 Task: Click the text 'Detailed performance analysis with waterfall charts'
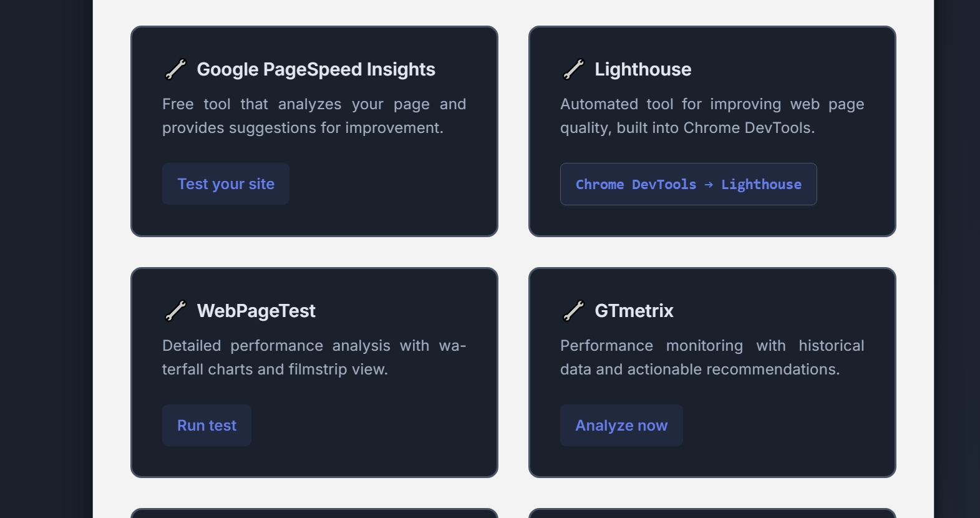click(314, 358)
